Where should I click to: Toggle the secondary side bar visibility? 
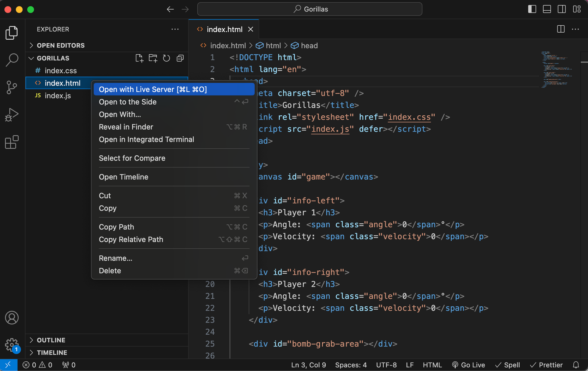coord(562,9)
